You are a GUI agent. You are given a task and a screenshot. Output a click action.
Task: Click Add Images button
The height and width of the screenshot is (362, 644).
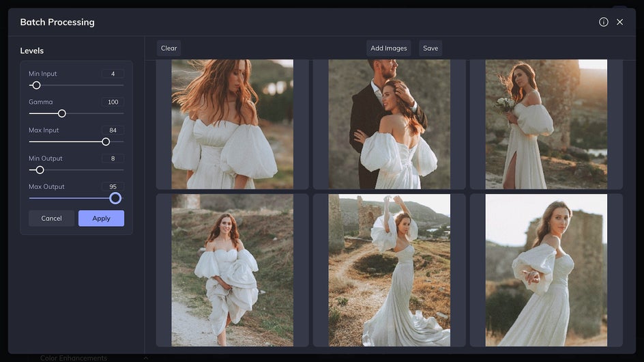point(389,48)
